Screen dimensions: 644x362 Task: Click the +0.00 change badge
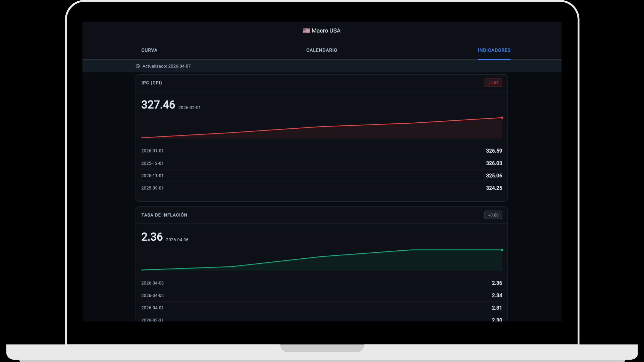pos(493,215)
